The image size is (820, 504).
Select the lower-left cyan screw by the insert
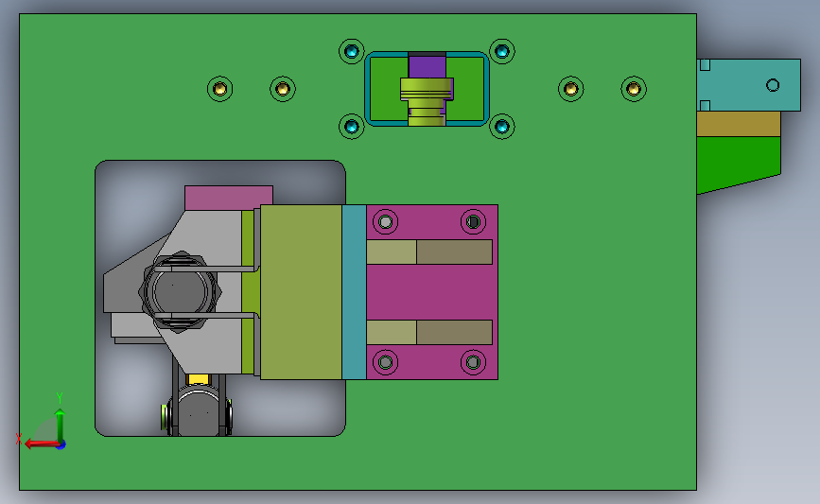tap(352, 127)
